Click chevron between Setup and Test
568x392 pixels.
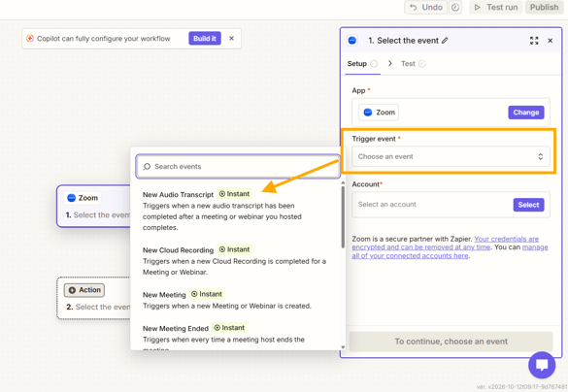click(389, 63)
